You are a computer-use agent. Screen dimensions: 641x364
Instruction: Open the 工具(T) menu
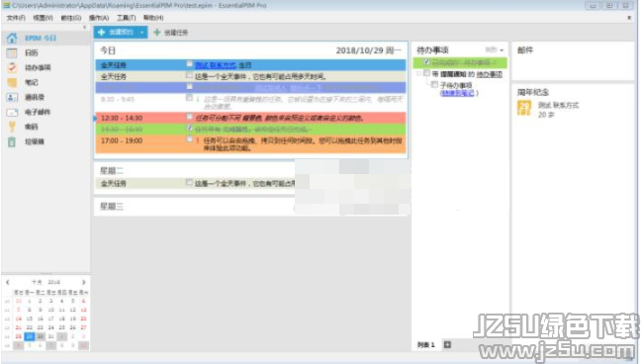126,18
